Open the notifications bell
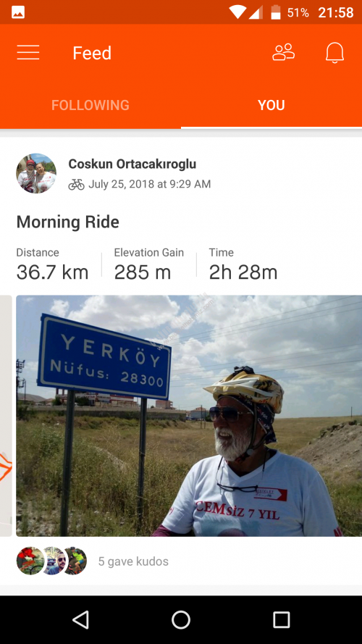362x644 pixels. click(334, 53)
